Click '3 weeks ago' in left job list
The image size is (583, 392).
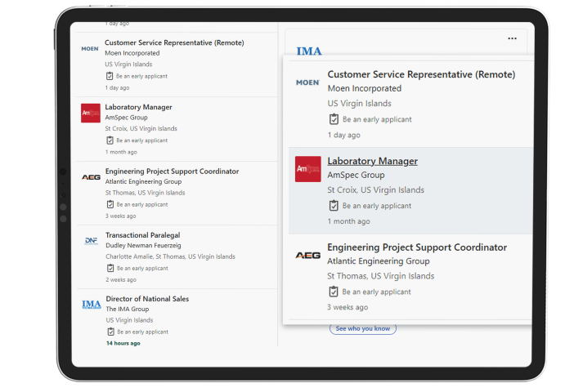tap(120, 216)
